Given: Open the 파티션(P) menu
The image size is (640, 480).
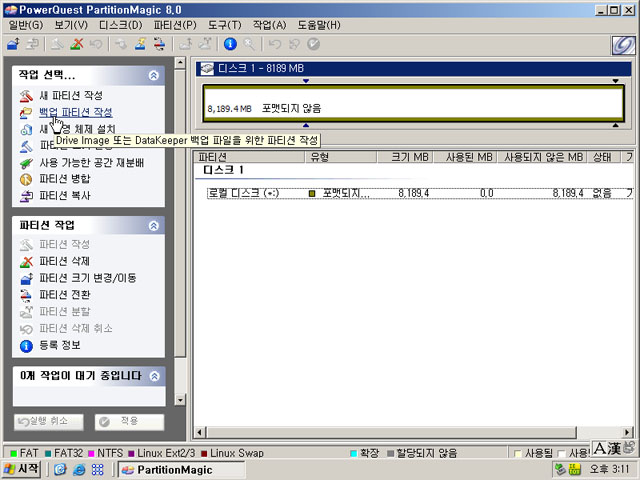Looking at the screenshot, I should click(175, 25).
